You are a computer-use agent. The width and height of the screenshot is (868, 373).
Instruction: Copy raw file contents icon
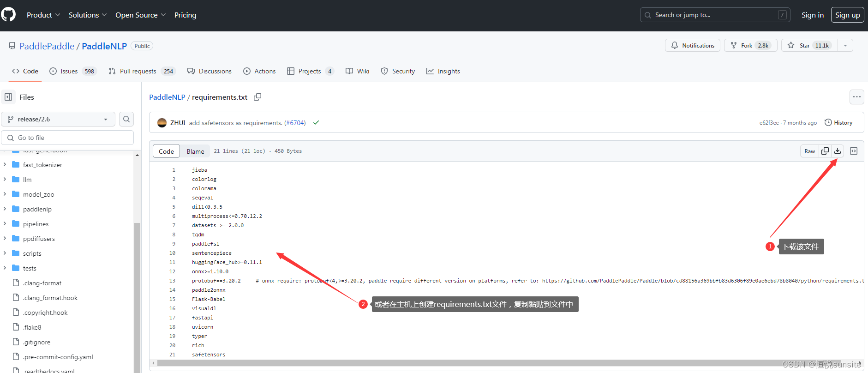[825, 151]
